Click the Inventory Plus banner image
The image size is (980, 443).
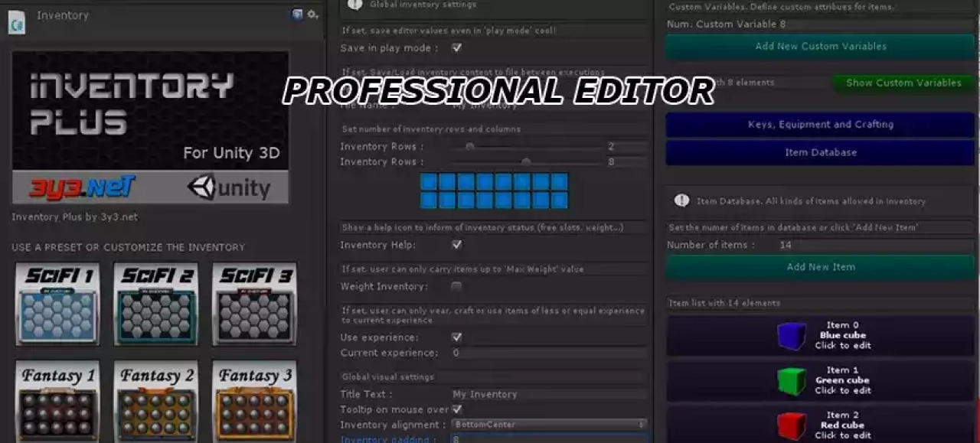(150, 127)
